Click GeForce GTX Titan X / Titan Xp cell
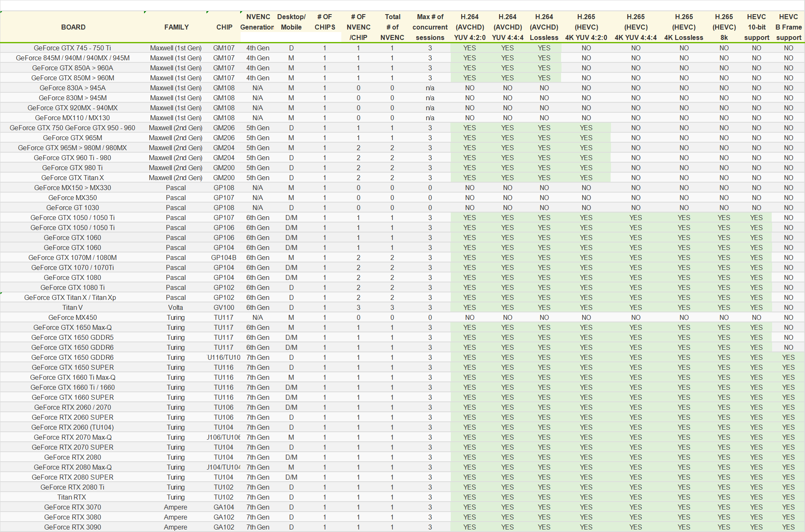The width and height of the screenshot is (805, 532). (x=72, y=297)
